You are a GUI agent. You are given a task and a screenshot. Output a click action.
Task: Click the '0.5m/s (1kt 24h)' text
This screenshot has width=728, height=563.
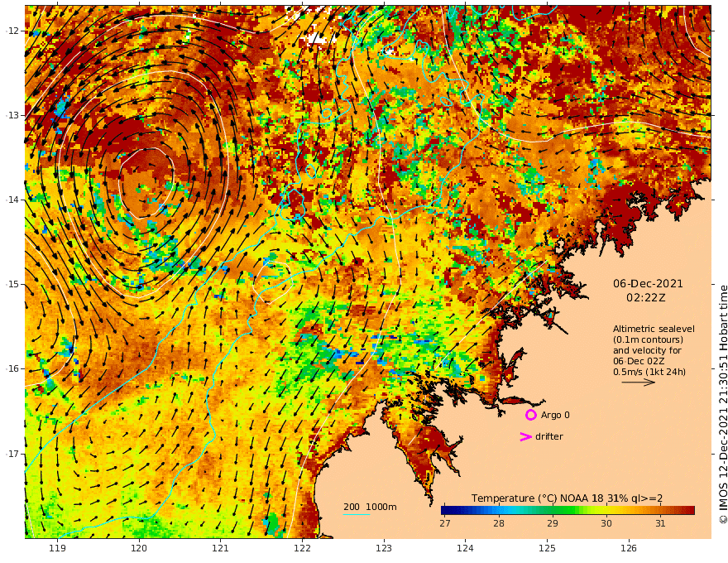[x=649, y=372]
